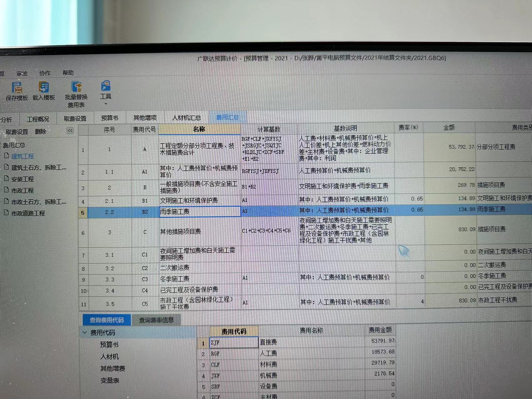Click the 其他措施项目费 name cell
This screenshot has height=399, width=532.
(x=200, y=232)
